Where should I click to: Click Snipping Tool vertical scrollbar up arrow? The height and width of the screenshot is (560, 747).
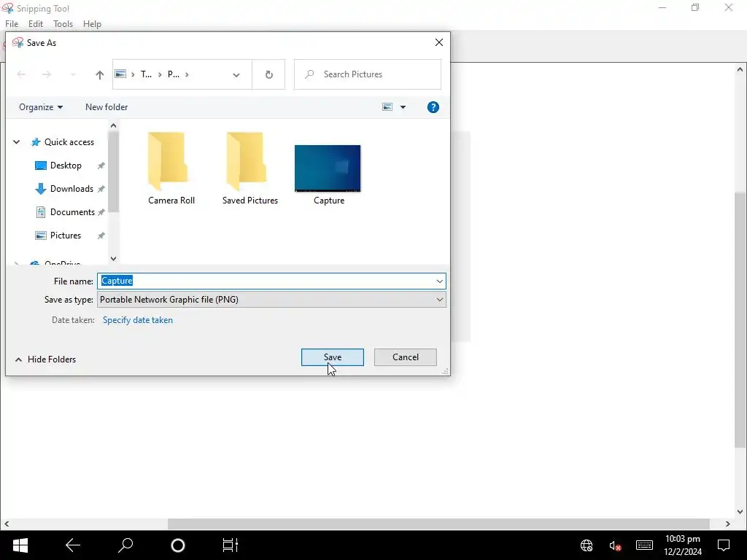(x=740, y=69)
